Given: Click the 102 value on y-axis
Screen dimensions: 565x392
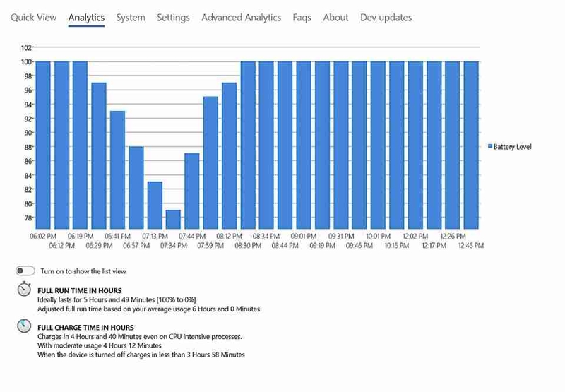Looking at the screenshot, I should point(26,47).
